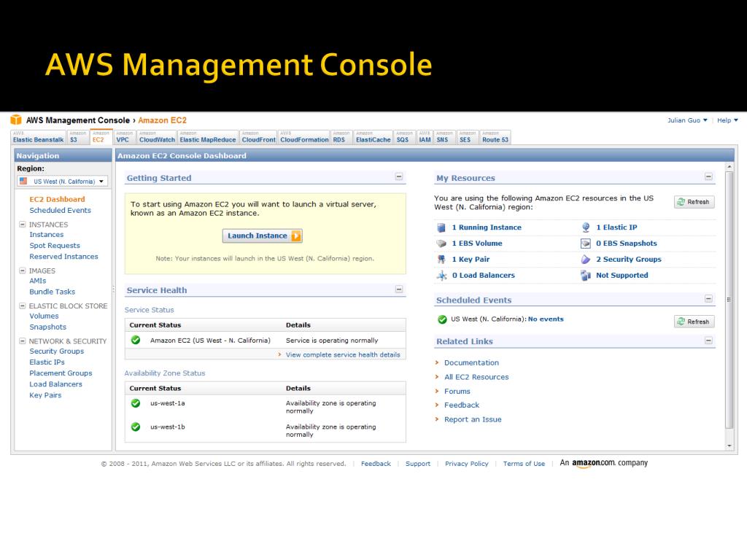
Task: Click the Elastic IP globe icon
Action: 586,227
